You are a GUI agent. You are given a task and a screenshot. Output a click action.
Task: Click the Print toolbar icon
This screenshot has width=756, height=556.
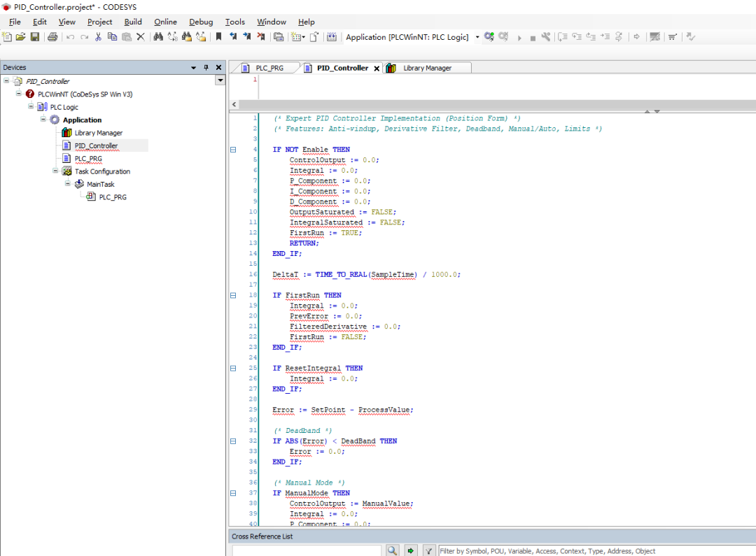pyautogui.click(x=52, y=37)
